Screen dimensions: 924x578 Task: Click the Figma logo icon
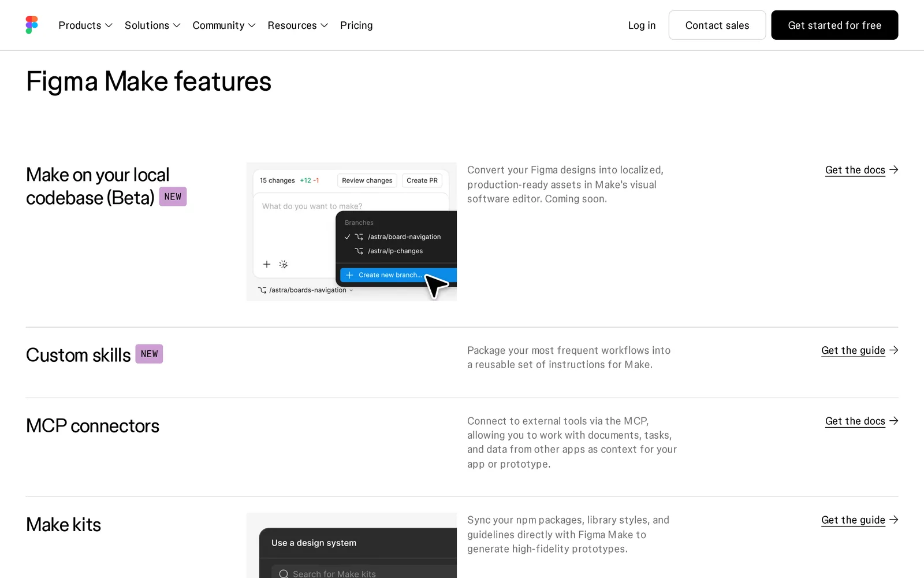(x=32, y=25)
